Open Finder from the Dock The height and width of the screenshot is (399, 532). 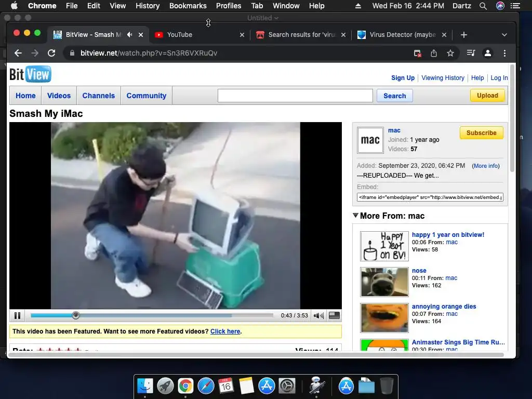(x=145, y=386)
